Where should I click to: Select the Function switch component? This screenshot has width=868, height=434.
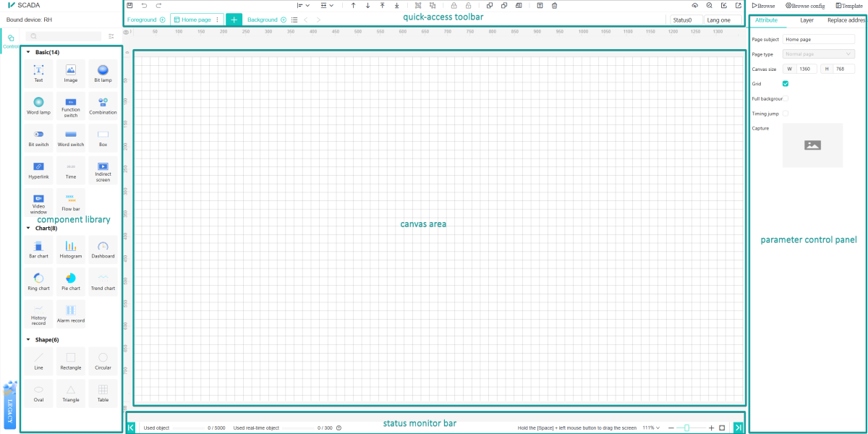[x=71, y=106]
